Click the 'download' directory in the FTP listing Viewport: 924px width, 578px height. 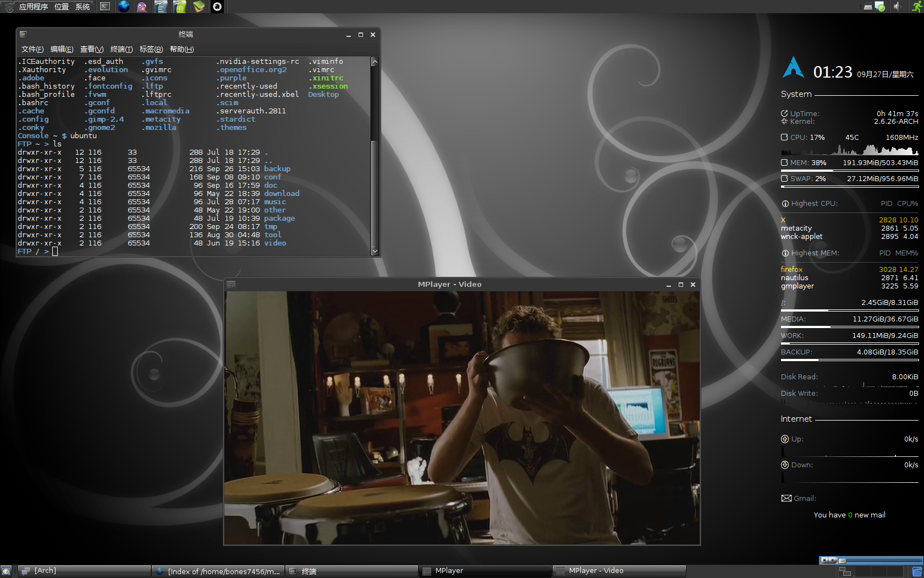click(282, 194)
